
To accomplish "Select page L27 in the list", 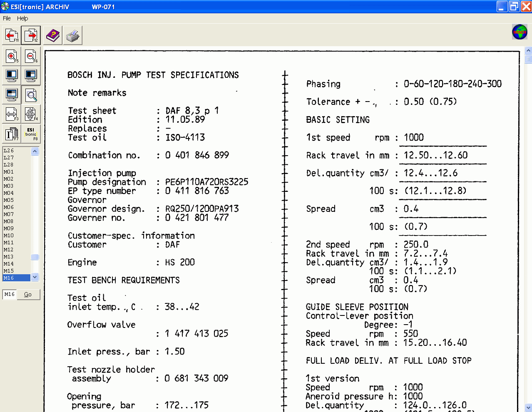I will click(17, 158).
